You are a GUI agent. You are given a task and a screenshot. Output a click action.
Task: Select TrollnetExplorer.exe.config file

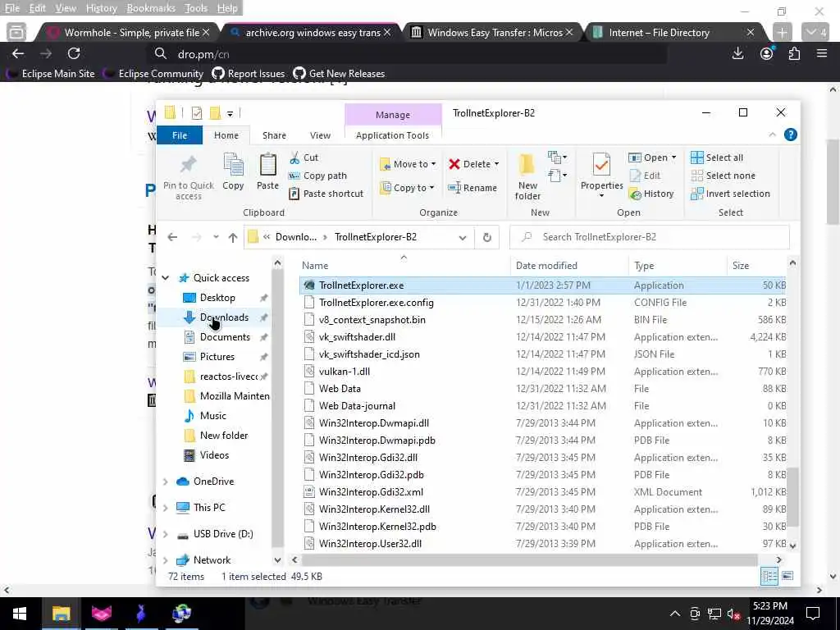pos(376,303)
